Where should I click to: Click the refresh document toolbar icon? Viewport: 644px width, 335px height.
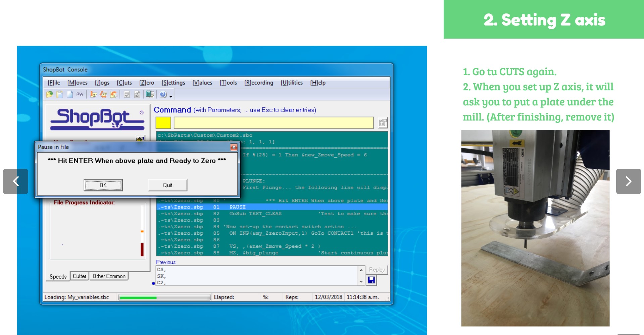coord(137,95)
